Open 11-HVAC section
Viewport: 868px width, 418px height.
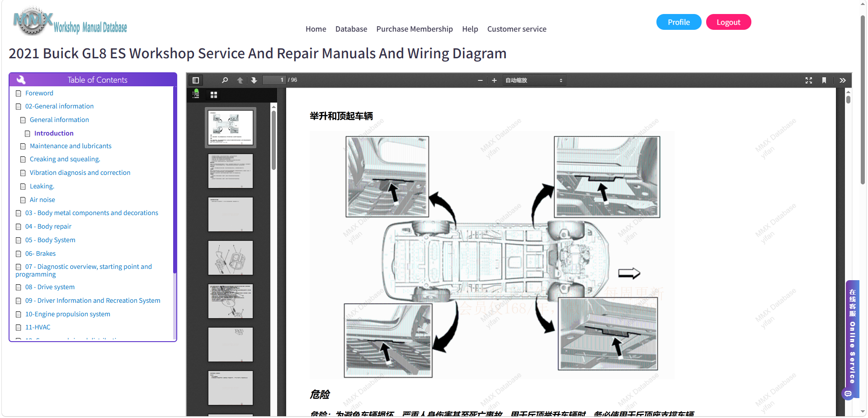click(x=38, y=327)
